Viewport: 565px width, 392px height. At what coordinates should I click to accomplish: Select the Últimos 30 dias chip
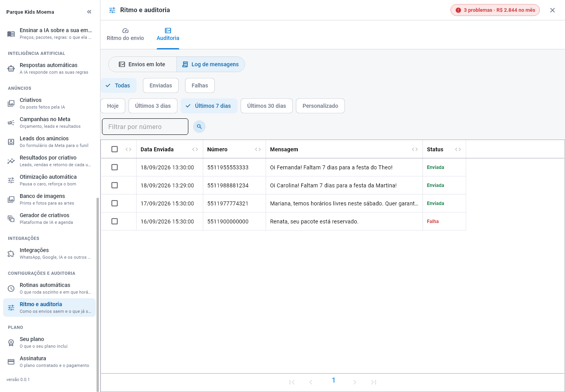pos(266,106)
